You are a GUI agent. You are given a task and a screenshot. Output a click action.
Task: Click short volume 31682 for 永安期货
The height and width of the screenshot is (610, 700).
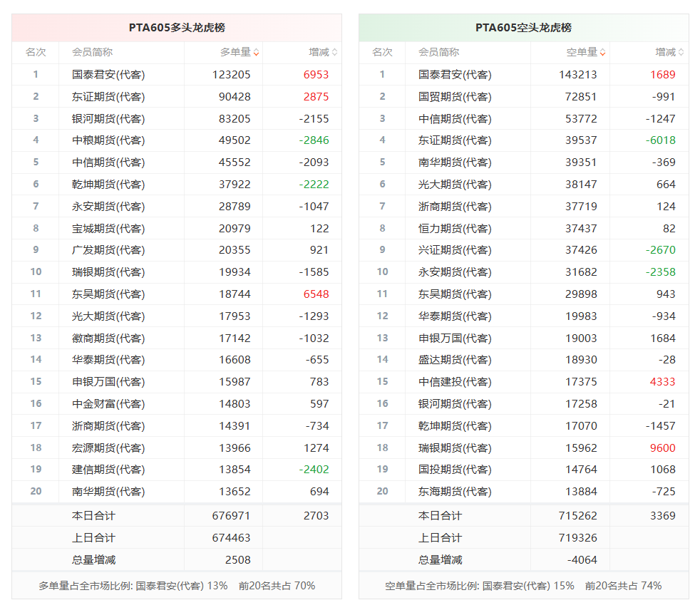click(x=581, y=272)
